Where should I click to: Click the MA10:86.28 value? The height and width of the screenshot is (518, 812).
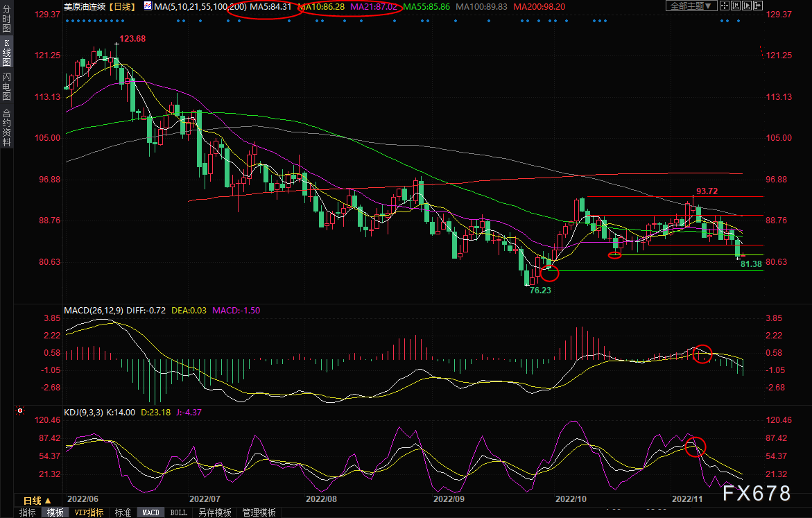coord(321,7)
